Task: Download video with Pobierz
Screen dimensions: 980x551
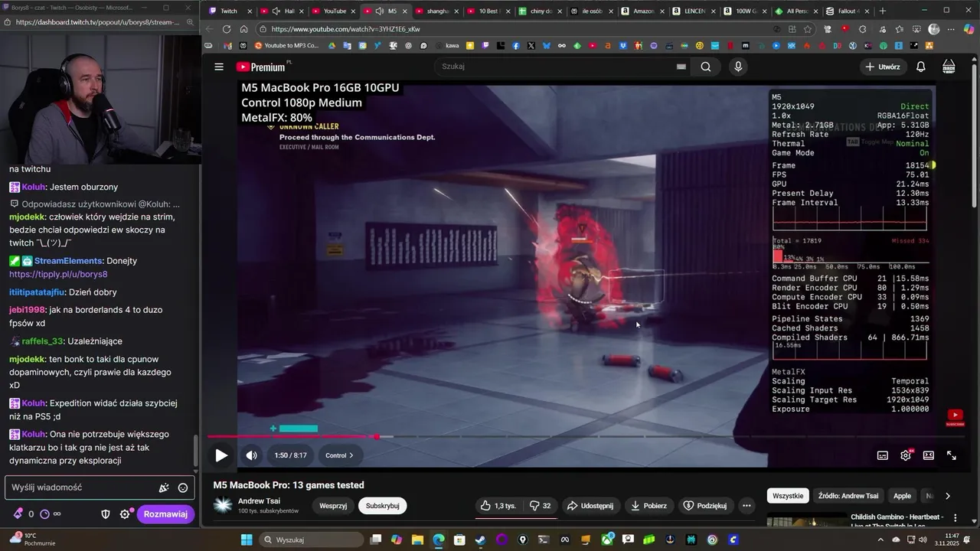Action: (x=649, y=506)
